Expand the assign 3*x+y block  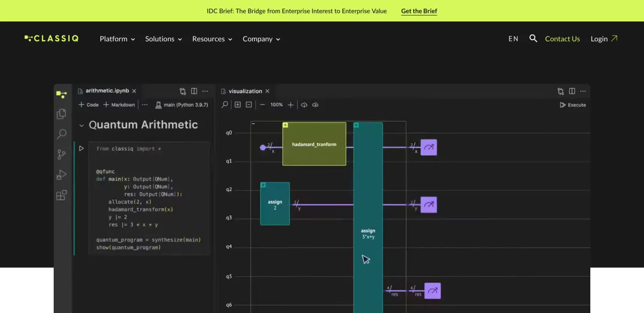[x=356, y=125]
